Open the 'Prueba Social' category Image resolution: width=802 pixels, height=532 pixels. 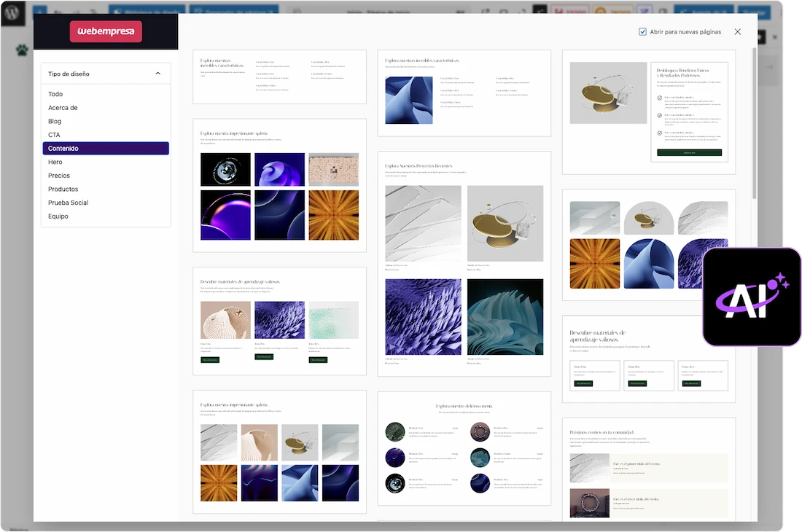[x=68, y=203]
